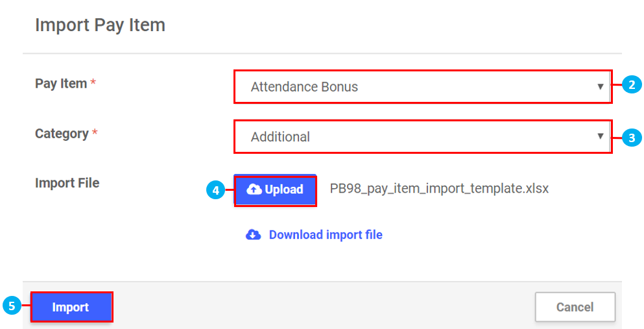Screen dimensions: 644x329
Task: Click the arrow on the Pay Item dropdown
Action: (x=601, y=86)
